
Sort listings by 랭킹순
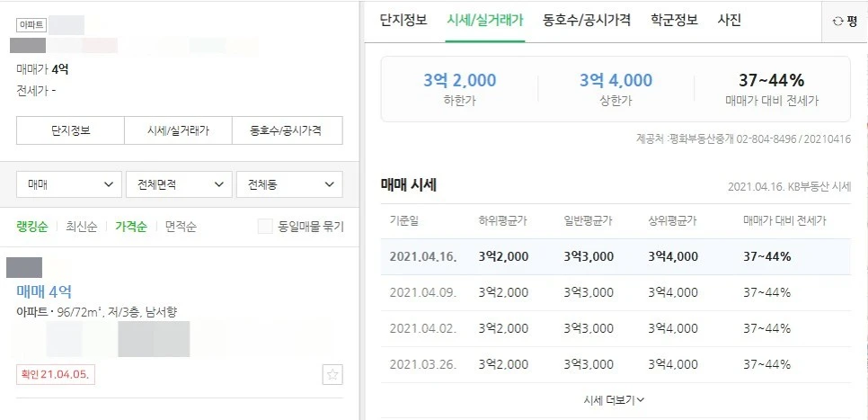[34, 227]
